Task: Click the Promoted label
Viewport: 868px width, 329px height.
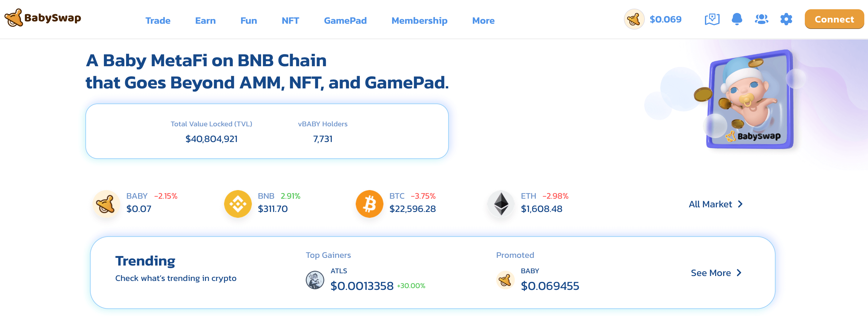Action: coord(515,255)
